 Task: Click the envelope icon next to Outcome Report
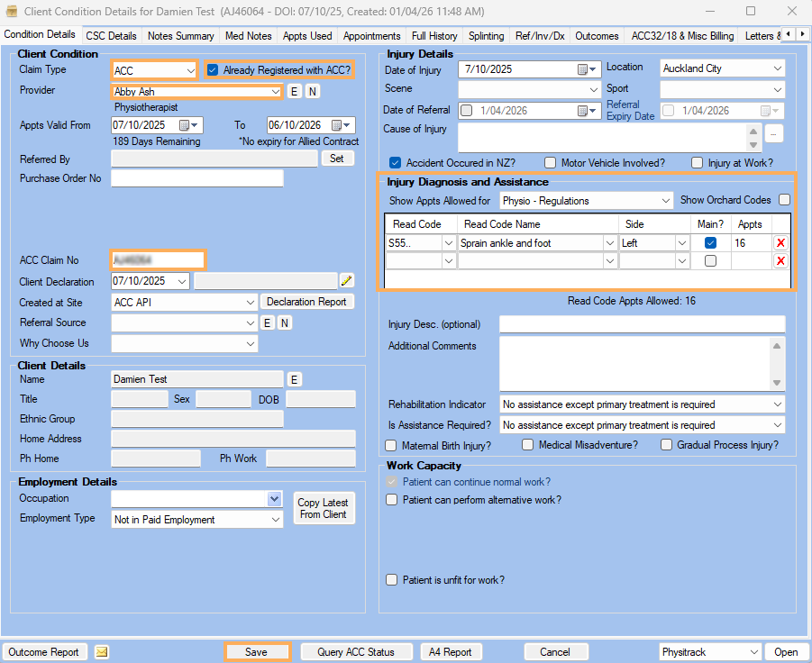pyautogui.click(x=102, y=652)
